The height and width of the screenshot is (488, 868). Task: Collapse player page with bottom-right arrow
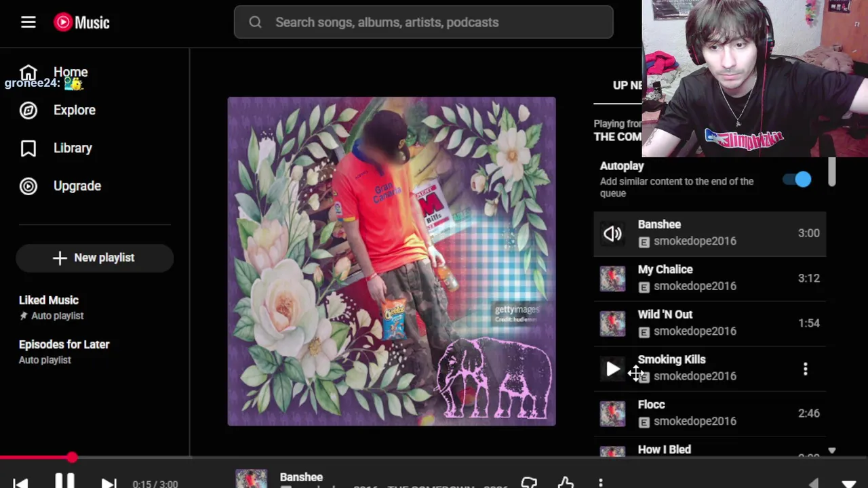848,483
